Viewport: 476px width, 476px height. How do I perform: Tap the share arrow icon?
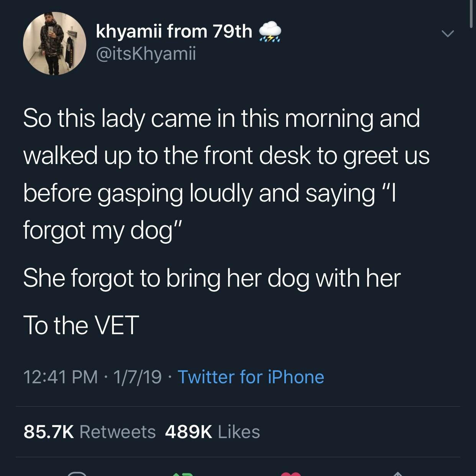pyautogui.click(x=397, y=474)
